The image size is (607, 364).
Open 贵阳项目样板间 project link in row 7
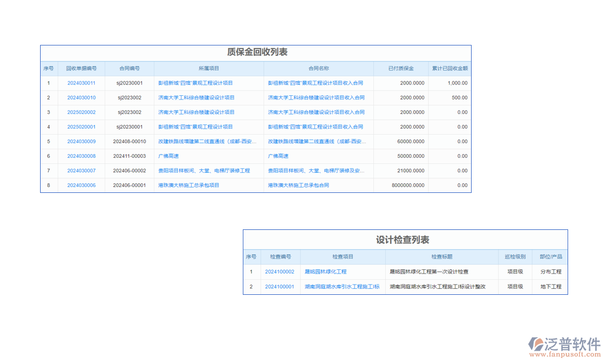204,170
